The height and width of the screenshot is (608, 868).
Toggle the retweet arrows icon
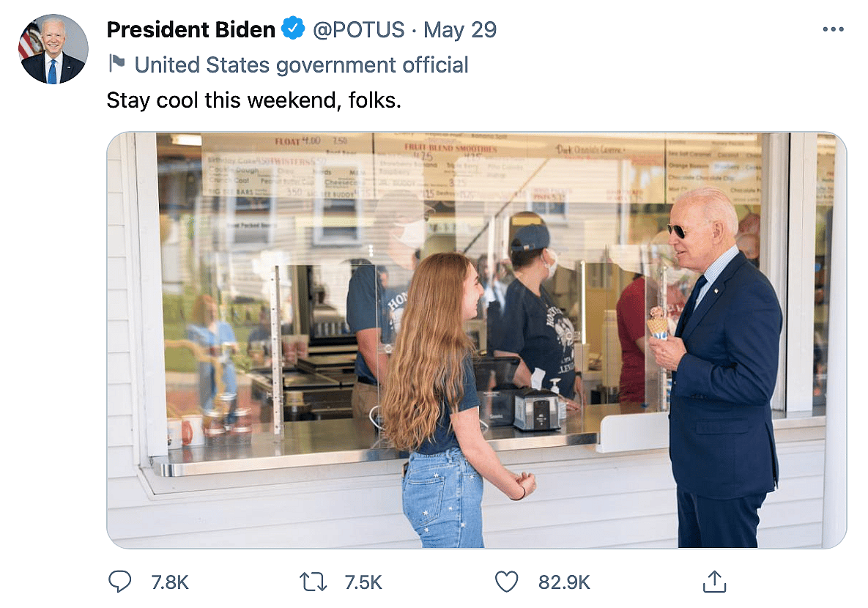tap(313, 582)
